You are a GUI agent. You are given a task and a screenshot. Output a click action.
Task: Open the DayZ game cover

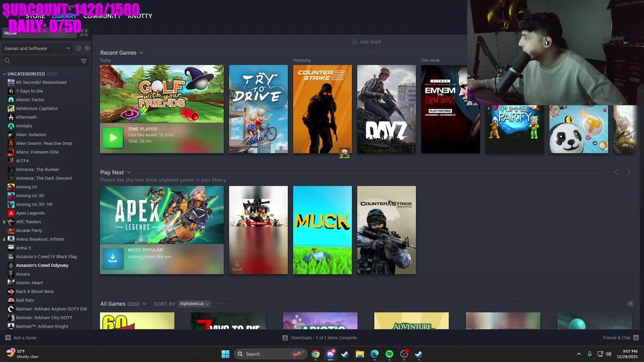coord(386,109)
